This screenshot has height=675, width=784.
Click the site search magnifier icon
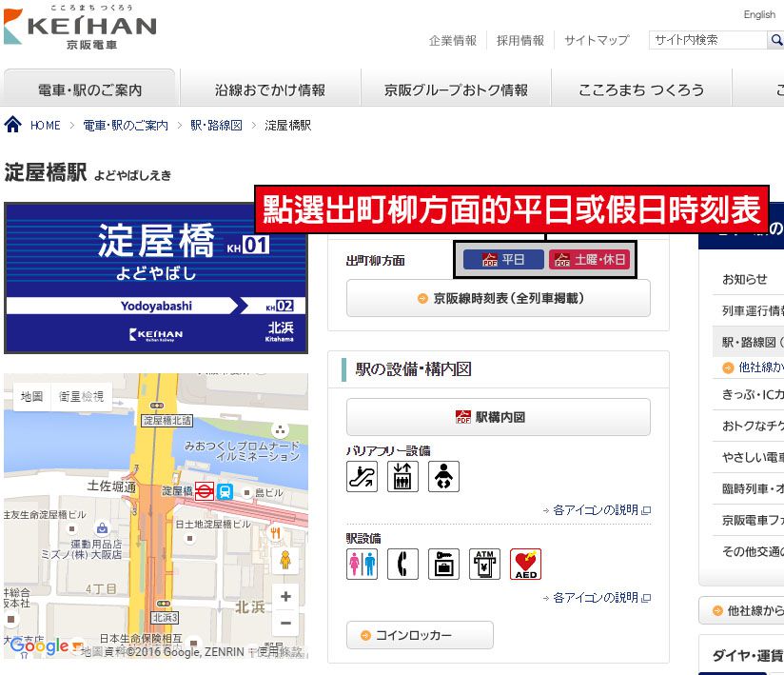tap(776, 40)
